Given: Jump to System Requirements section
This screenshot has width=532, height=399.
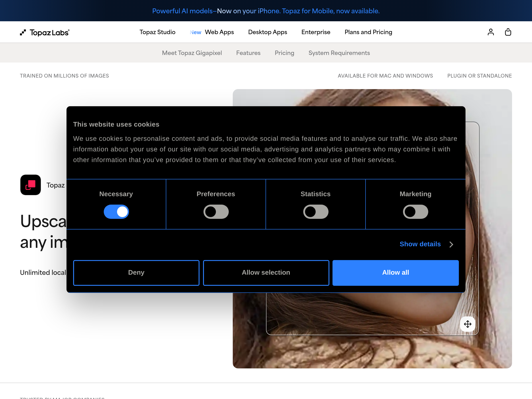Looking at the screenshot, I should tap(339, 53).
